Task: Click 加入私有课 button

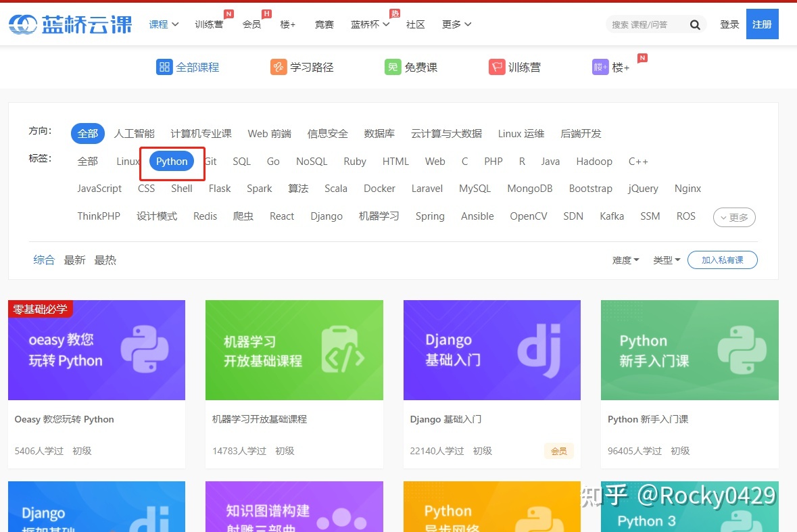Action: click(722, 260)
